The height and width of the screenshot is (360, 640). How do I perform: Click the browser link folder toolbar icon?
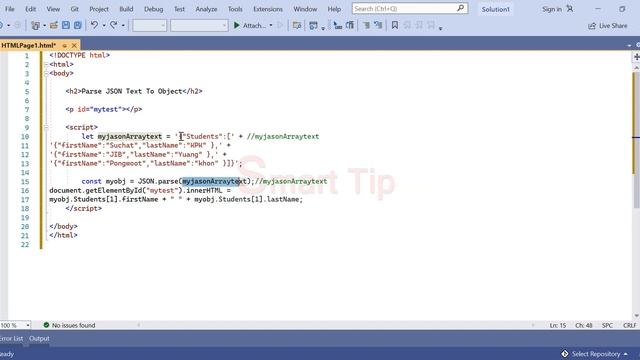click(297, 26)
